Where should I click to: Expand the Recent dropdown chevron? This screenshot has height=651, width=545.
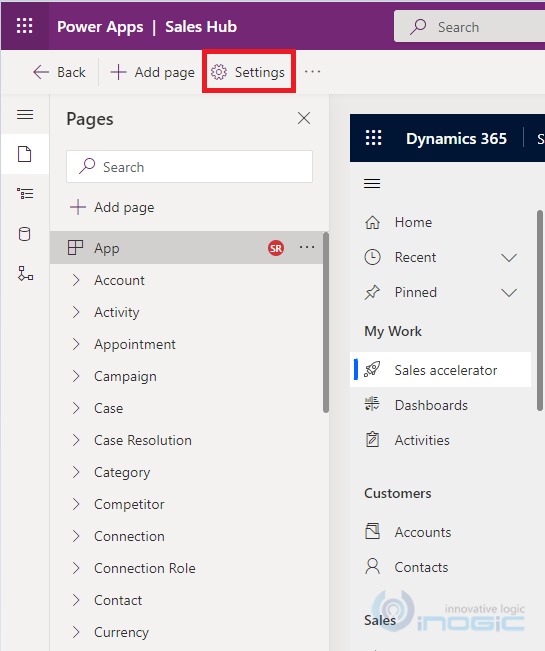(508, 257)
